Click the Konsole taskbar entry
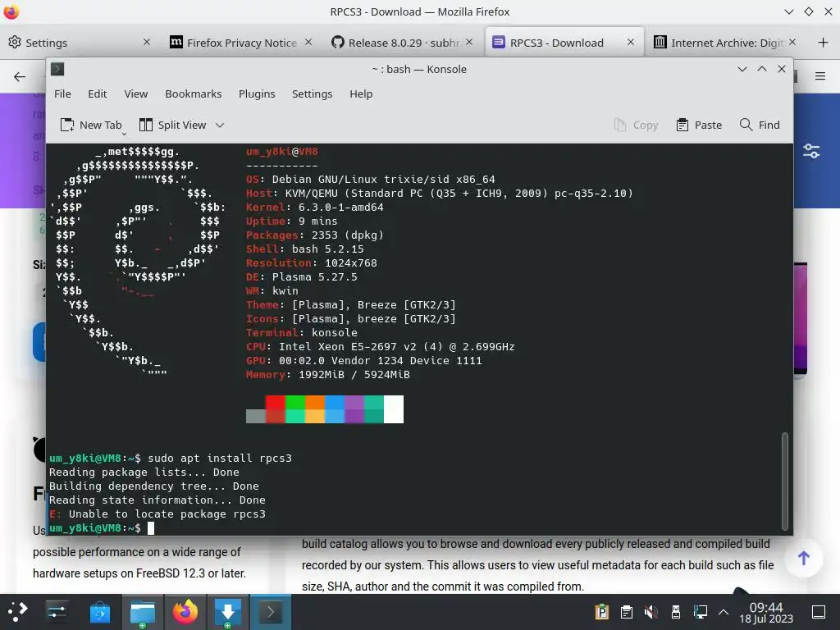This screenshot has height=630, width=840. (x=271, y=612)
